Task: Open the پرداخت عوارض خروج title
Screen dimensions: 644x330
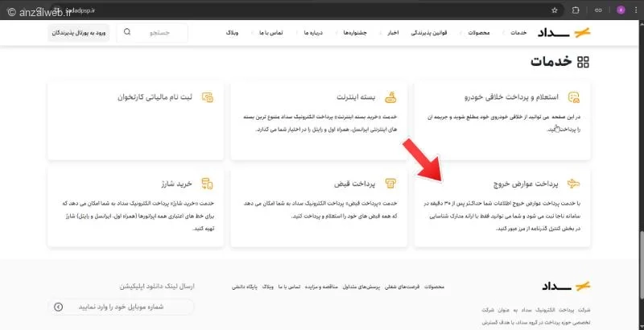Action: (526, 184)
